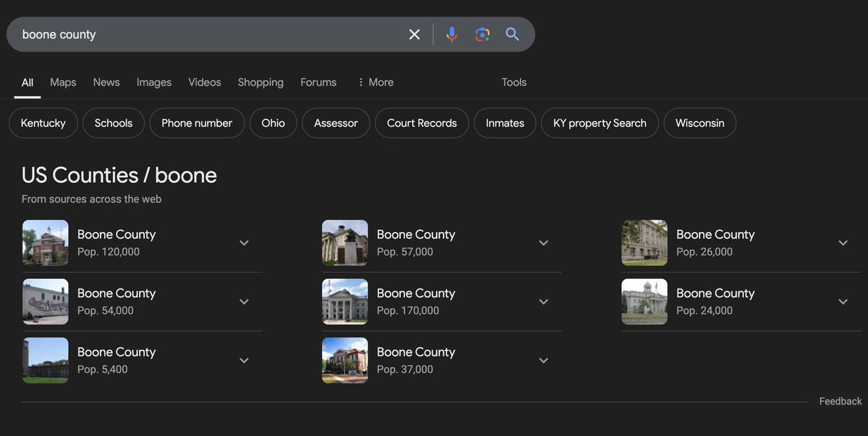Open the Tools options
This screenshot has height=436, width=868.
point(514,82)
